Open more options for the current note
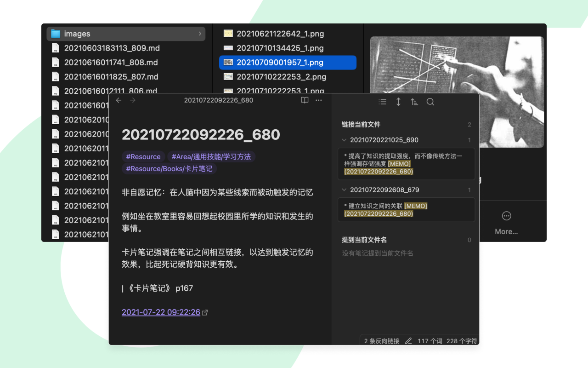The width and height of the screenshot is (588, 368). [x=319, y=100]
